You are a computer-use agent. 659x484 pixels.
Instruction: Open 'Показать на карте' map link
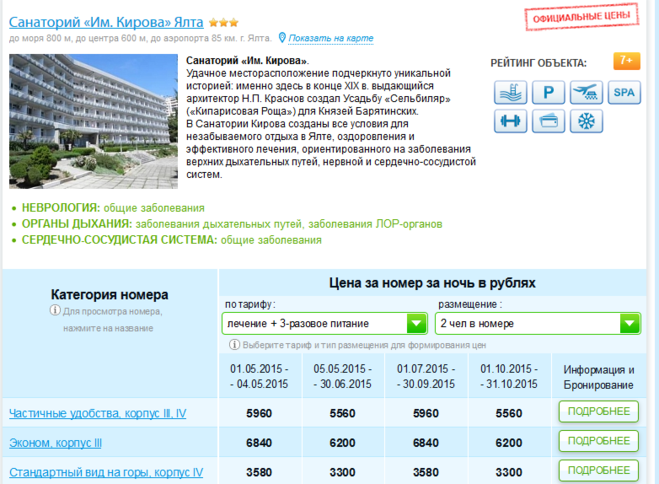coord(331,38)
